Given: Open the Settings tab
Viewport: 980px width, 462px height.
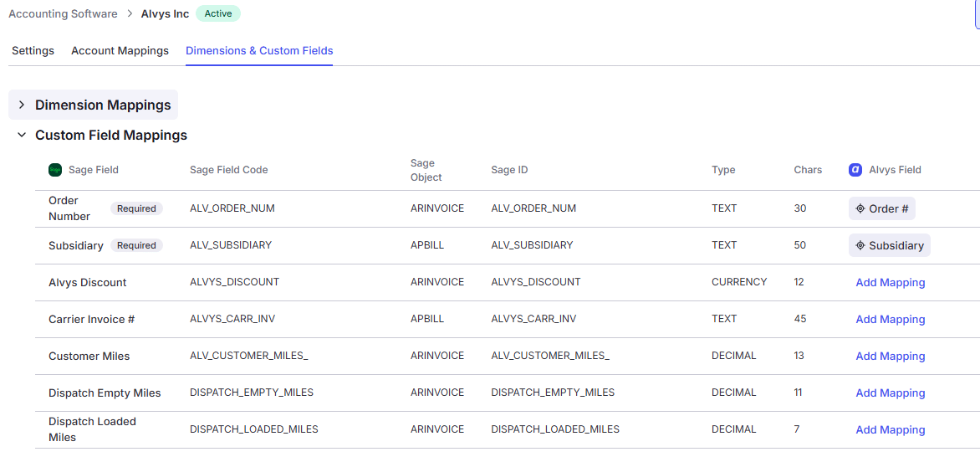Looking at the screenshot, I should (x=33, y=51).
